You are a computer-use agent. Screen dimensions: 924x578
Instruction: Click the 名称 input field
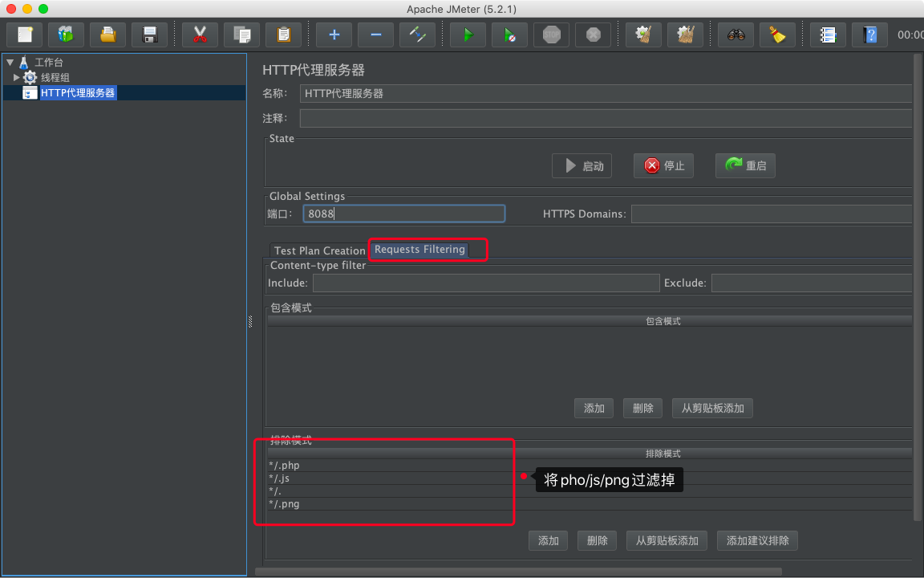click(x=606, y=93)
